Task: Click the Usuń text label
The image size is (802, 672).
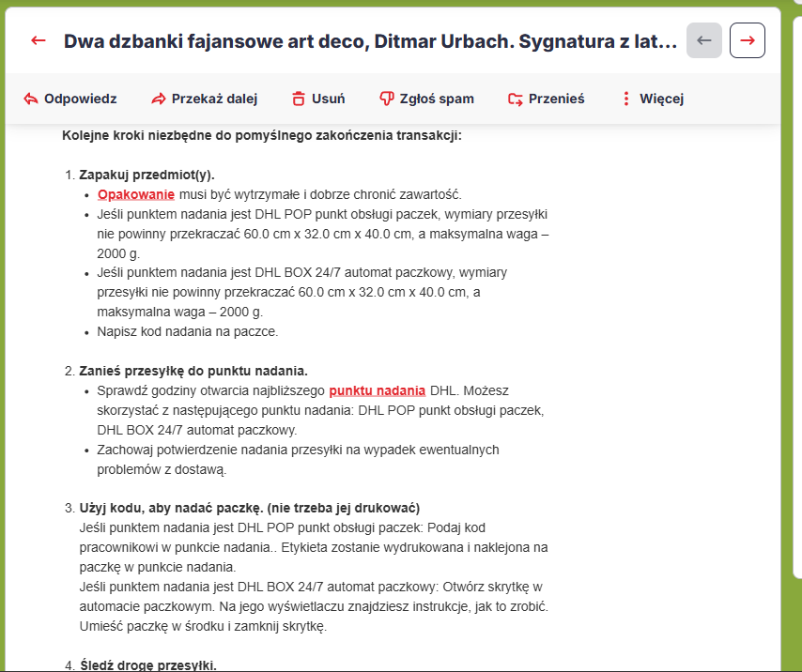Action: pos(328,99)
